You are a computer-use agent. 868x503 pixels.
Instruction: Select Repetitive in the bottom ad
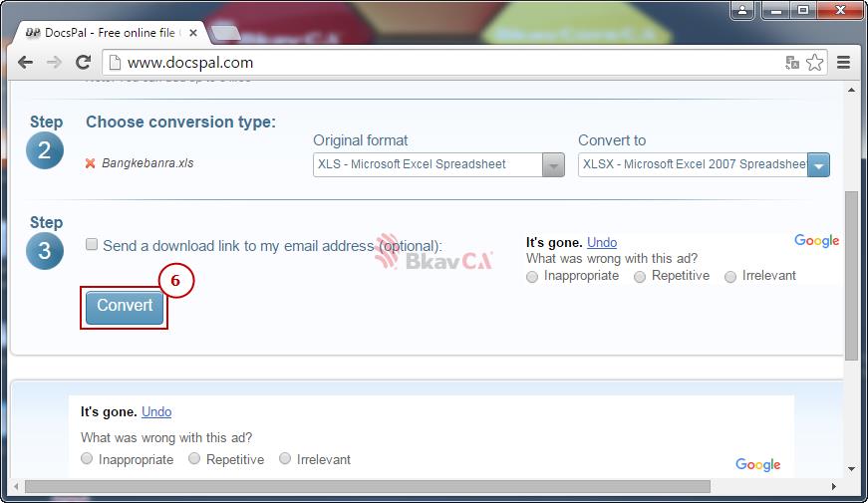coord(193,458)
